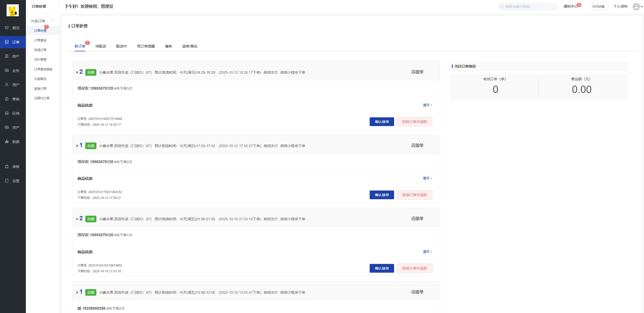Collapse the 外卖订单 submenu group
This screenshot has width=644, height=313.
(x=53, y=21)
